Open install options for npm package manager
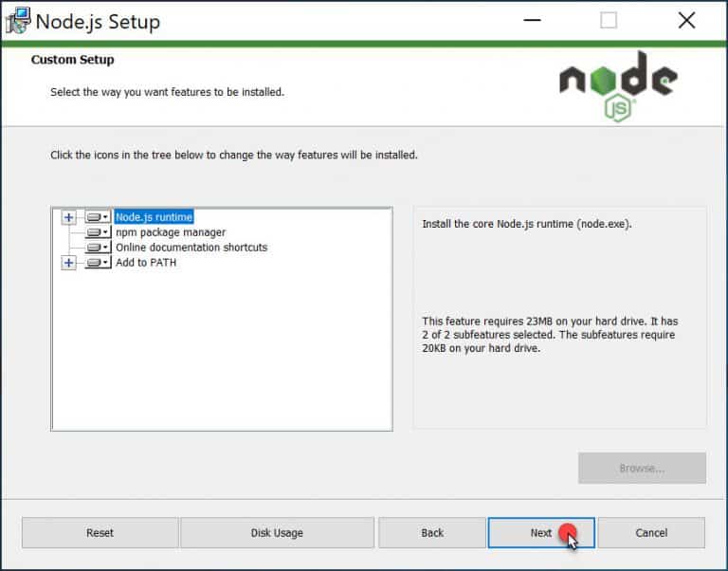 point(98,232)
